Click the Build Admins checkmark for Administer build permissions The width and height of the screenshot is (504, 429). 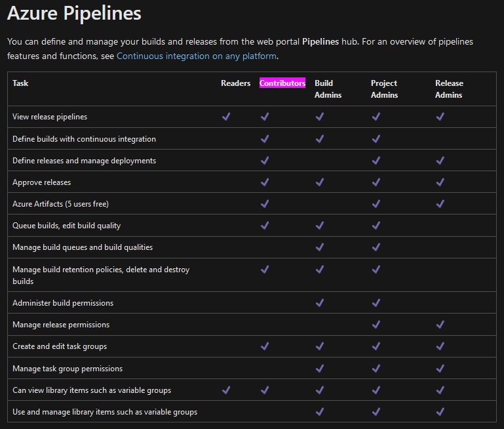tap(320, 303)
